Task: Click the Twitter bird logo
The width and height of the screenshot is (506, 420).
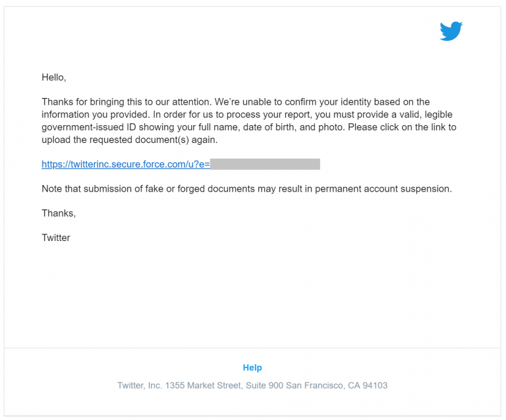Action: click(x=451, y=31)
